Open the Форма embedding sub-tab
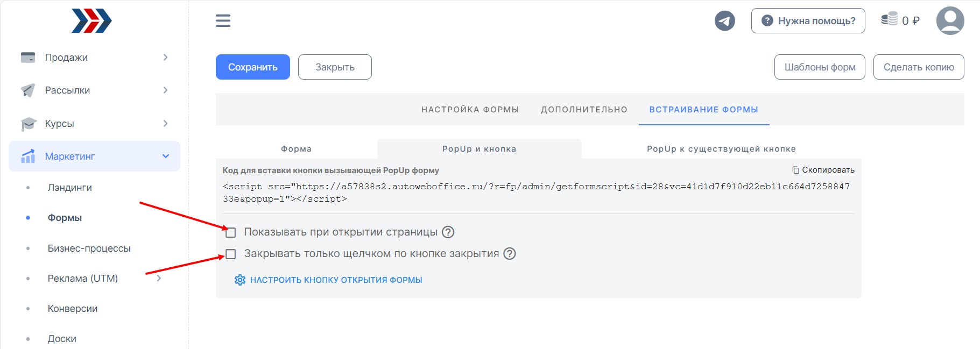 click(x=296, y=149)
